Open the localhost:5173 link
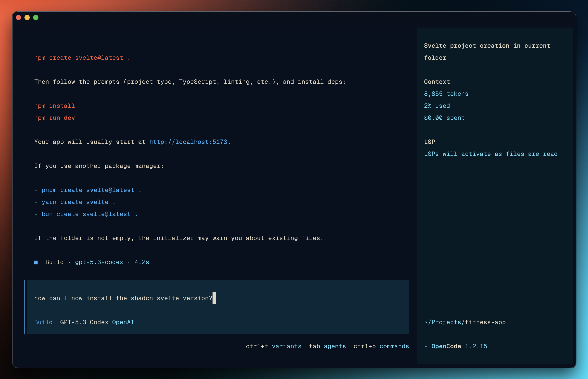 [x=188, y=142]
